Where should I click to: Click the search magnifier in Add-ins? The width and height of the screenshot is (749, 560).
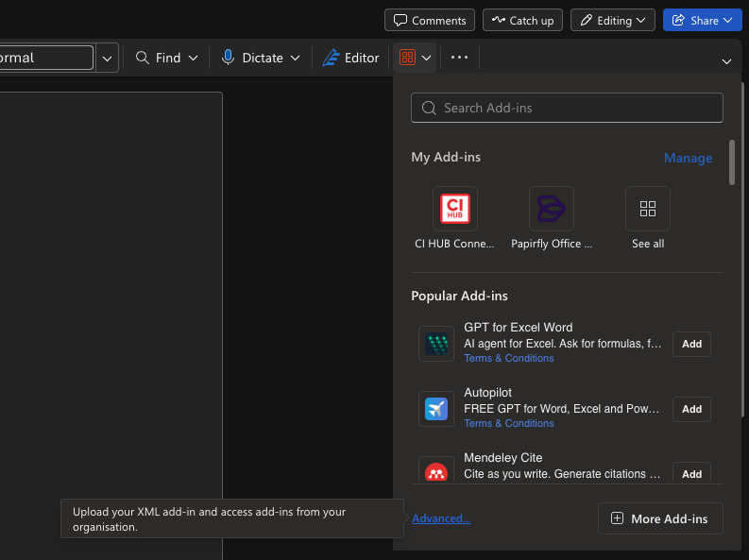point(429,108)
